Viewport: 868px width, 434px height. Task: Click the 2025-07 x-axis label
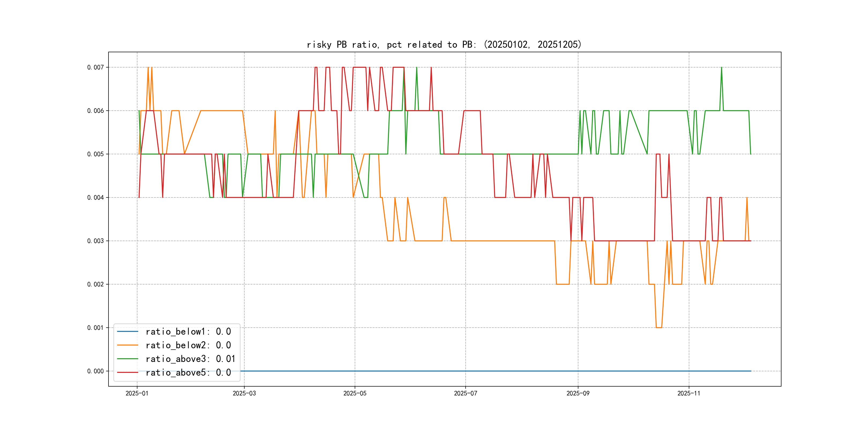point(465,394)
